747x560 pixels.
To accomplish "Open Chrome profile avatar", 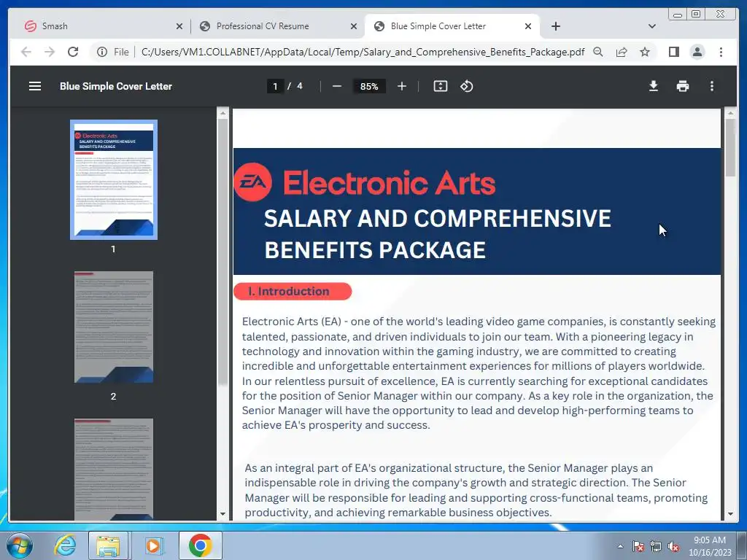I will click(697, 52).
